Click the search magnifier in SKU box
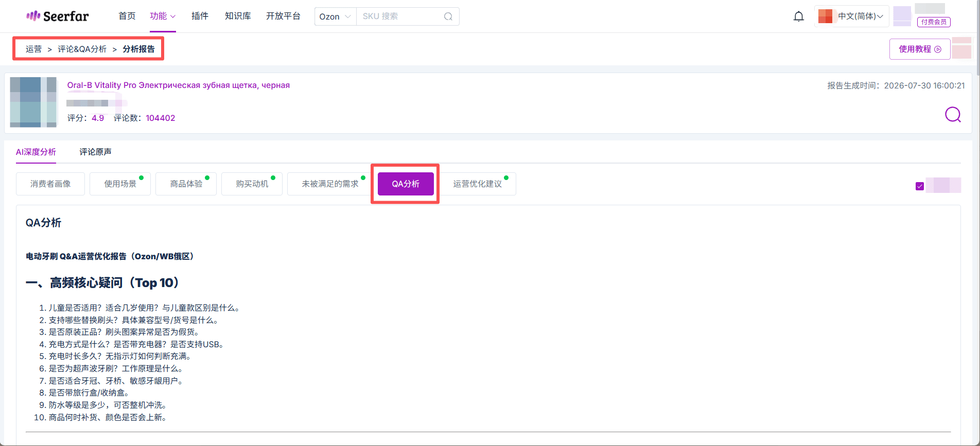Viewport: 980px width, 446px height. [448, 16]
